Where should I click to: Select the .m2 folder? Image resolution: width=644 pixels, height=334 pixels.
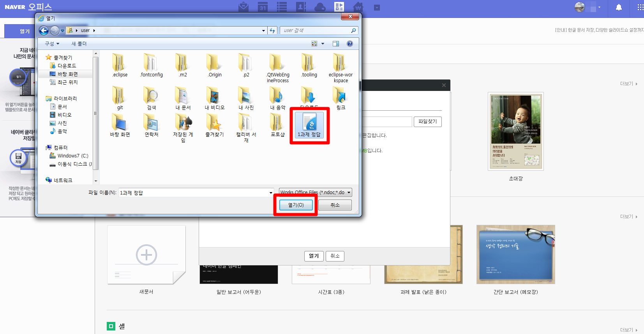[x=183, y=65]
